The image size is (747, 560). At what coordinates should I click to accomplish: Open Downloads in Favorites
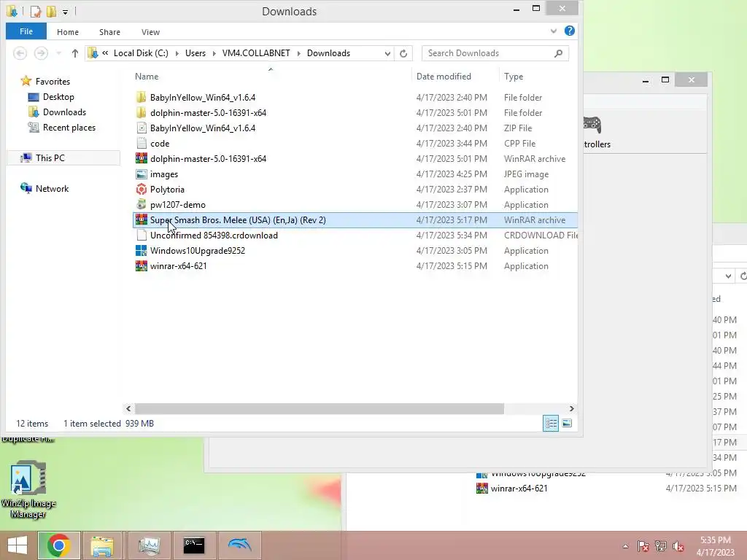click(x=64, y=112)
